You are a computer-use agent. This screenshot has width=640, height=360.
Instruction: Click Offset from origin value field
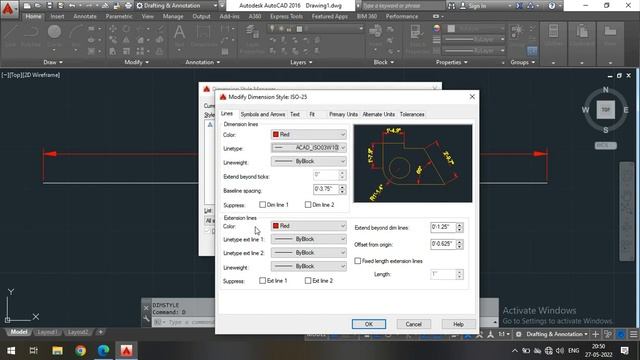click(443, 244)
